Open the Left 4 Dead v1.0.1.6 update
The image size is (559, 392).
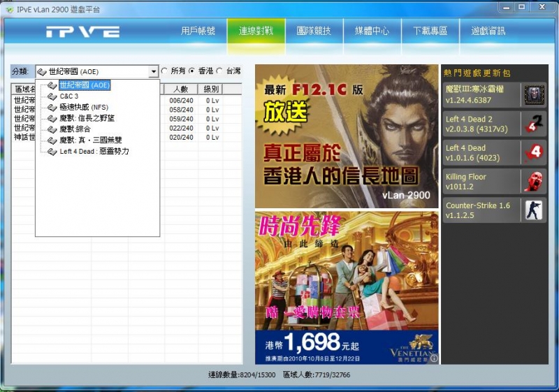(495, 152)
